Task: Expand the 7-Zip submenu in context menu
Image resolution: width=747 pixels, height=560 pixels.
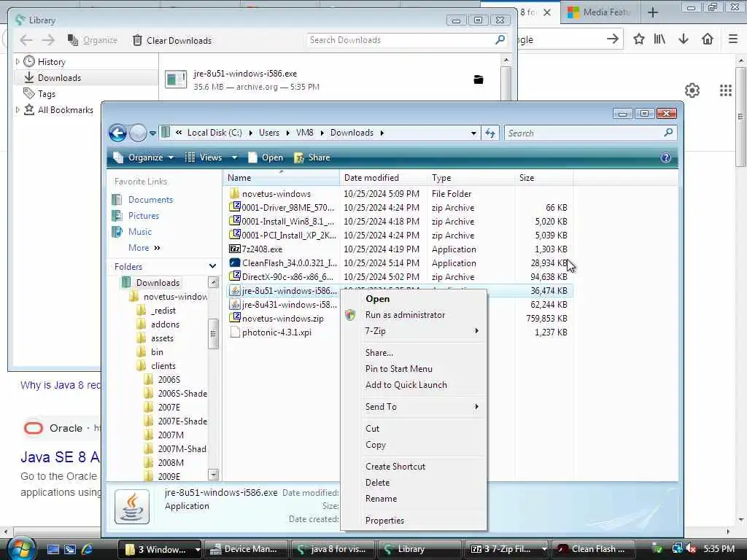Action: [x=414, y=331]
